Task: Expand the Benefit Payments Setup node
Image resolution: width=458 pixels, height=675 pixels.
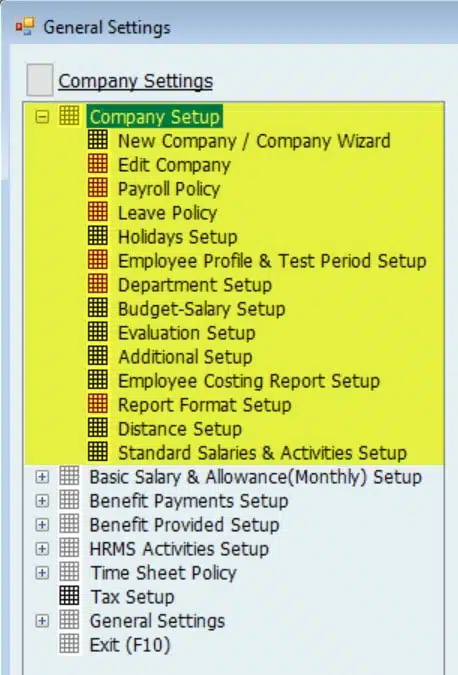Action: (x=42, y=501)
